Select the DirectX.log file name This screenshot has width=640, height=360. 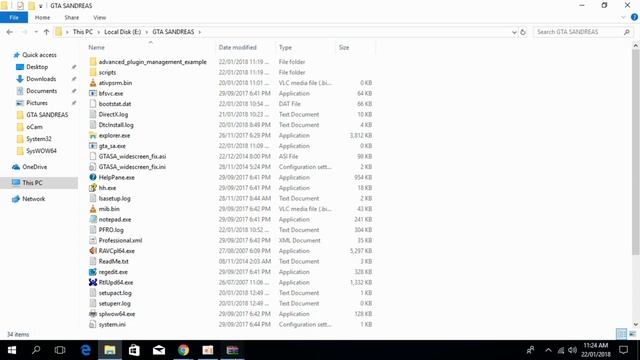tap(113, 114)
